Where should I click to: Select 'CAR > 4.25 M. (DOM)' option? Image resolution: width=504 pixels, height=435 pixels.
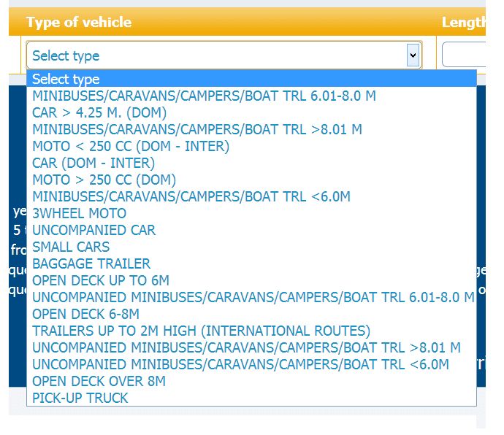pyautogui.click(x=100, y=112)
